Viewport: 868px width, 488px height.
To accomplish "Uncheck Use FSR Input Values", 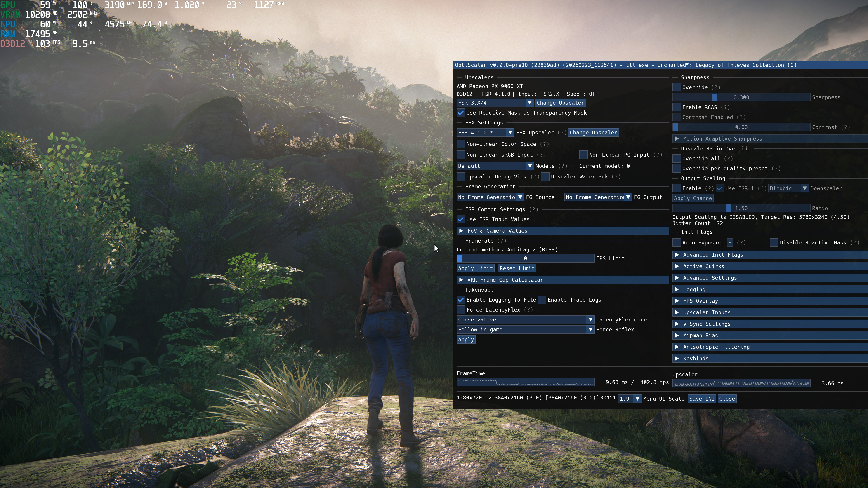I will click(461, 220).
